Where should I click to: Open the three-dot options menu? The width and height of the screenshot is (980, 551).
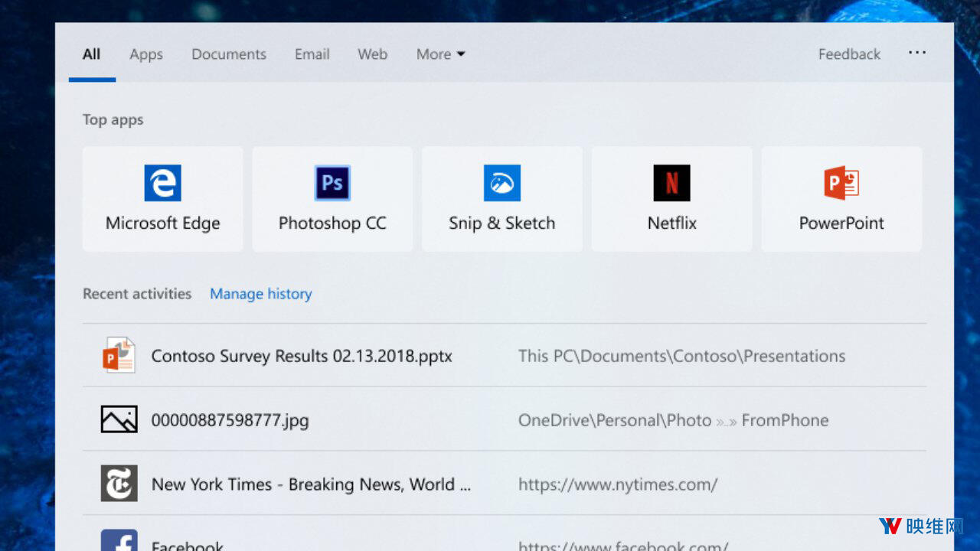(916, 53)
